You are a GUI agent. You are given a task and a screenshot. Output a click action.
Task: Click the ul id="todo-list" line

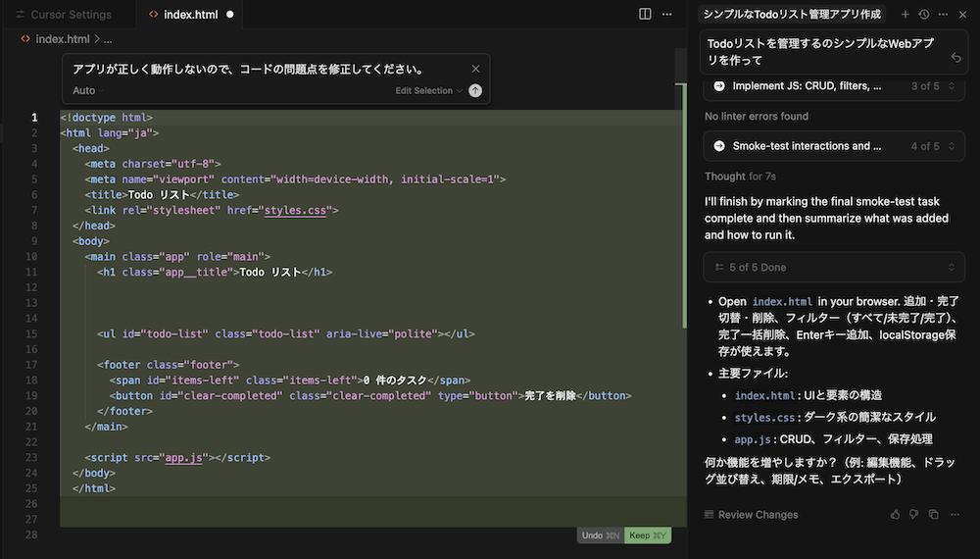(285, 333)
